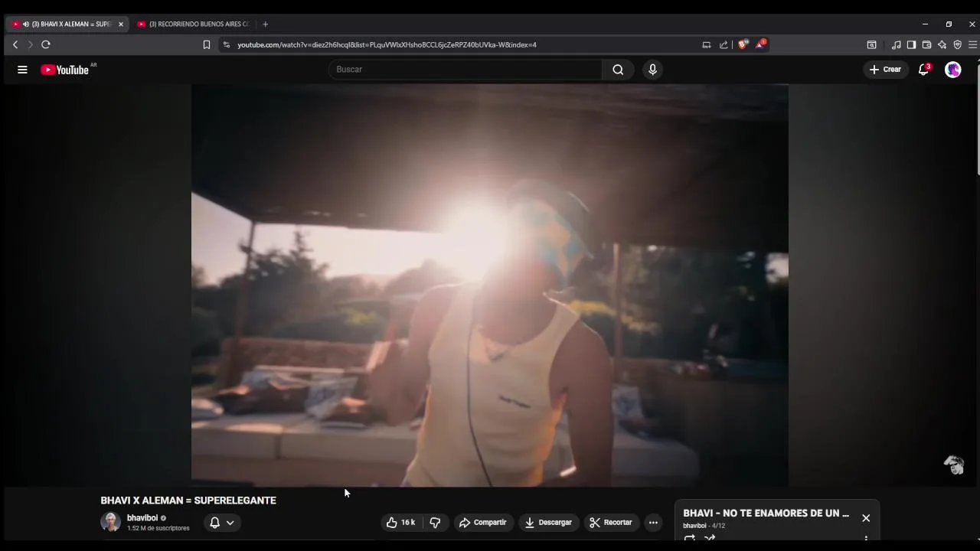This screenshot has height=551, width=980.
Task: Open Recortar clip tool
Action: pos(611,523)
